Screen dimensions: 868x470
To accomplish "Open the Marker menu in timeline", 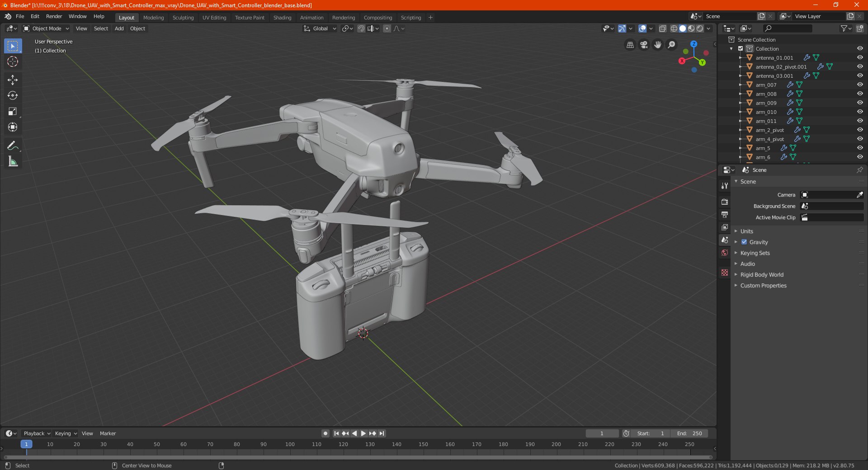I will pos(108,433).
